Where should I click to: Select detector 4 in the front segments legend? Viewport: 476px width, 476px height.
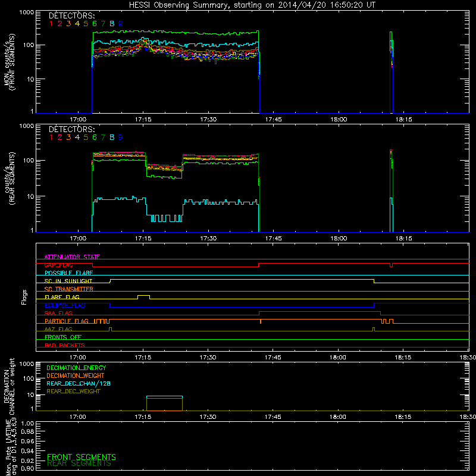[77, 23]
